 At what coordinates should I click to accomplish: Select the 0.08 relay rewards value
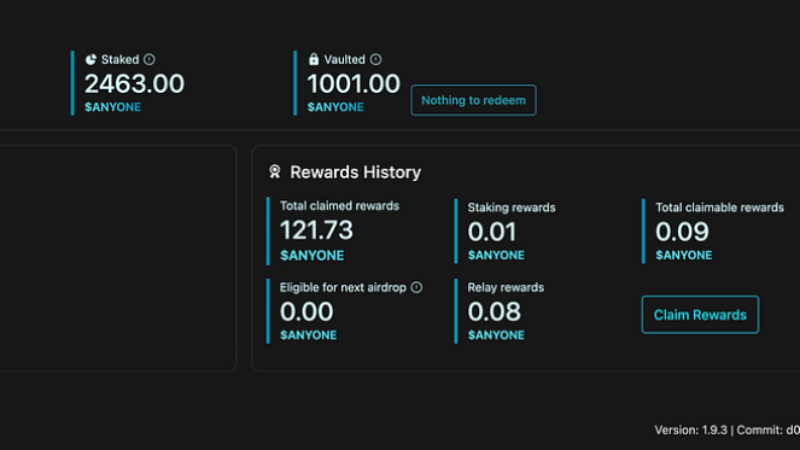[494, 312]
